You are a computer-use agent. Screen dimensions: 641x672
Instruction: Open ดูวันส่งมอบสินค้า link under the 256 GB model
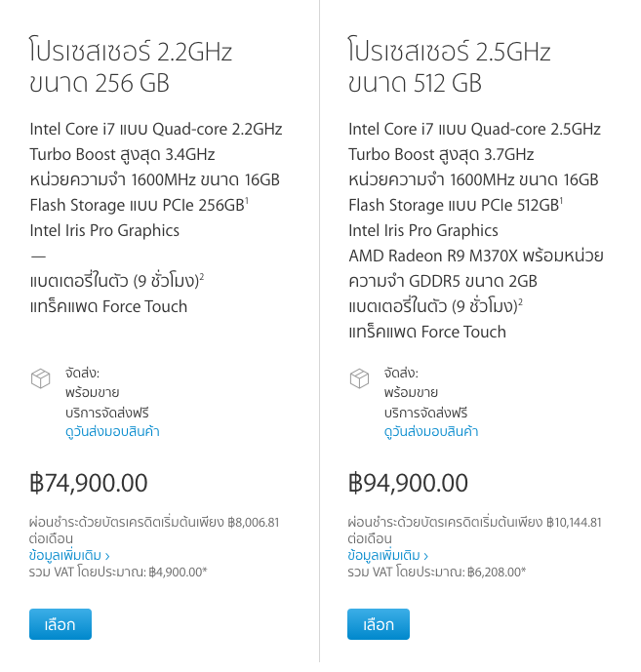coord(112,431)
